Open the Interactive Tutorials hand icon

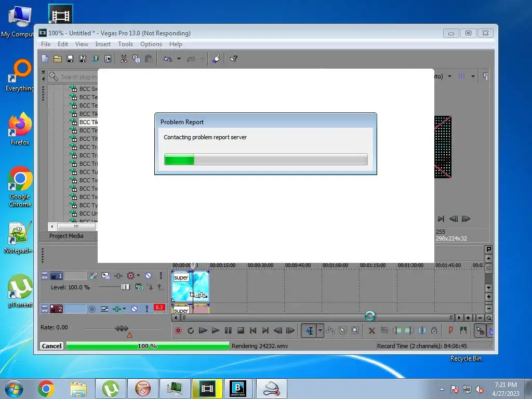(217, 59)
